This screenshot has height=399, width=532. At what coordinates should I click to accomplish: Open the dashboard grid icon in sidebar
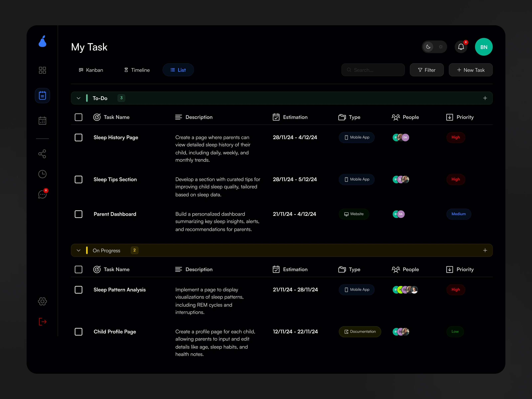coord(42,70)
